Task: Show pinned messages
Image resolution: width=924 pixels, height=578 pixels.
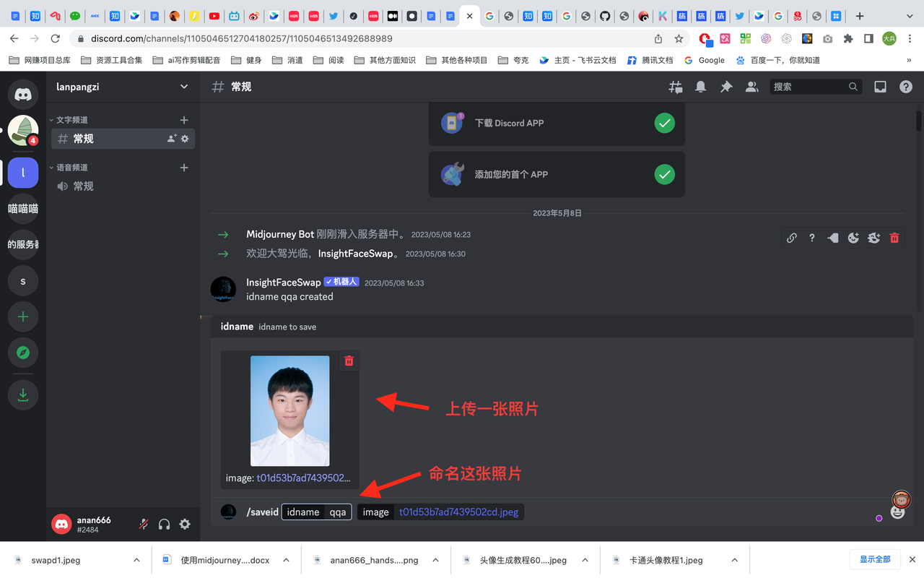Action: click(x=726, y=87)
